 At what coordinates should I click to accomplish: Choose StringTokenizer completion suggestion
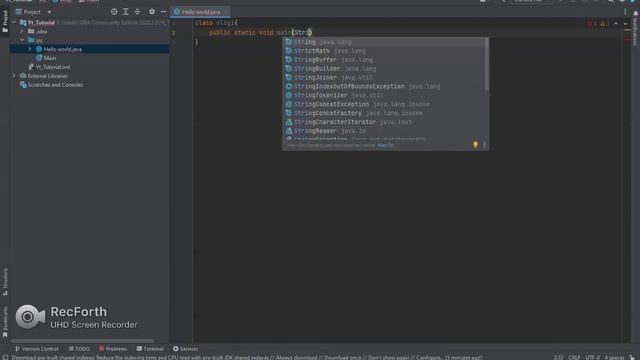click(384, 96)
